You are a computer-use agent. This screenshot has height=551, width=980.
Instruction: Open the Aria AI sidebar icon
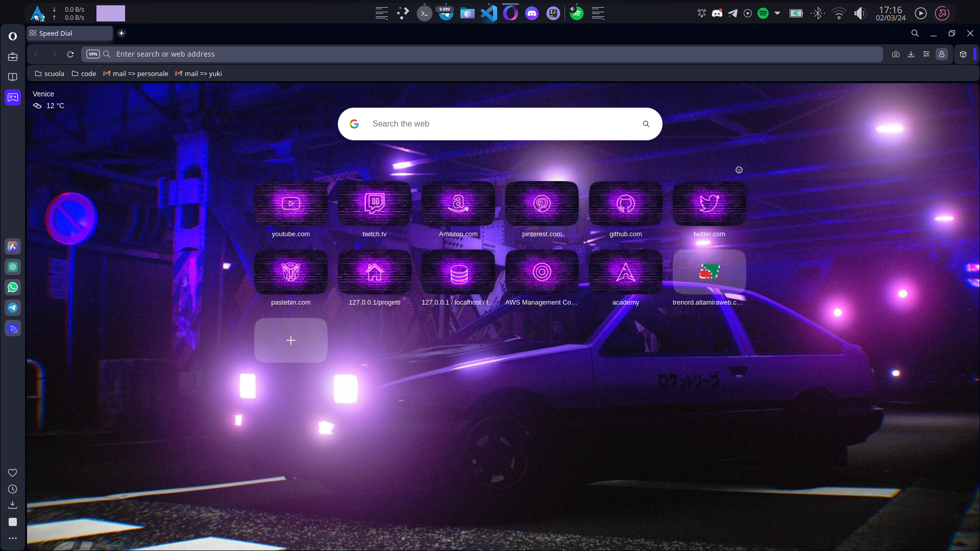click(x=13, y=246)
